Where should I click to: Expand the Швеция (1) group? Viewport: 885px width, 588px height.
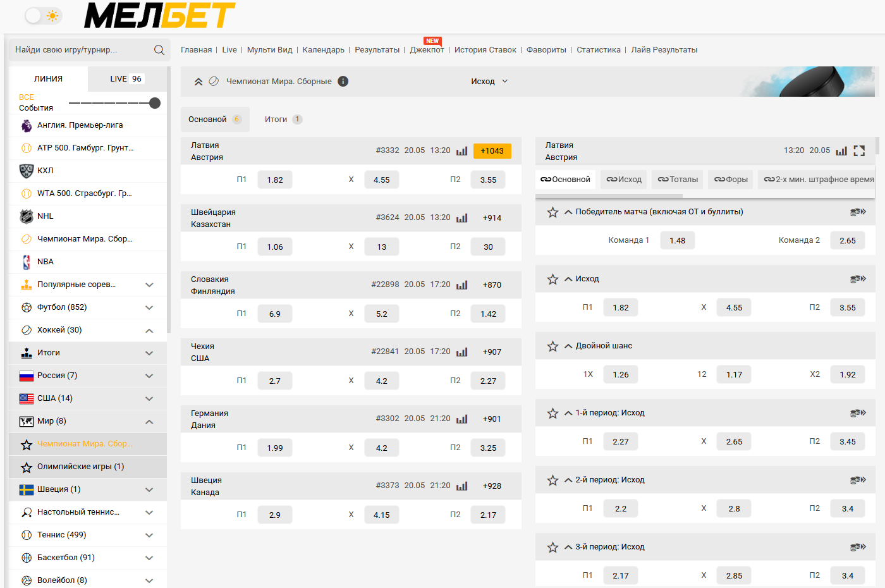tap(149, 489)
